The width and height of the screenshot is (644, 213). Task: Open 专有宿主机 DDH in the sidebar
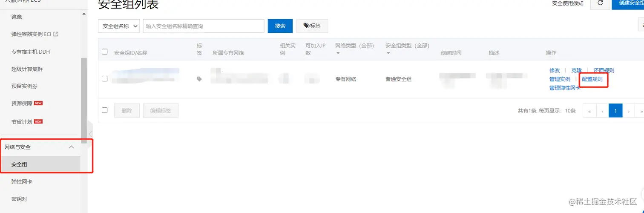[31, 52]
